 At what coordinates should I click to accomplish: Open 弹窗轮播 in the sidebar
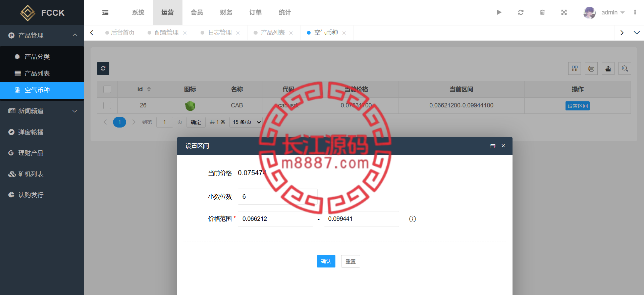tap(42, 132)
